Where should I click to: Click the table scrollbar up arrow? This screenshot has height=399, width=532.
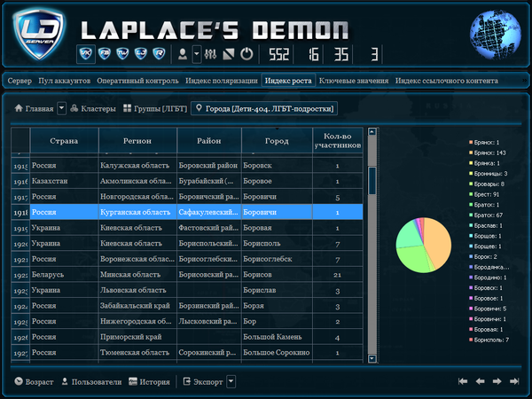pos(372,131)
